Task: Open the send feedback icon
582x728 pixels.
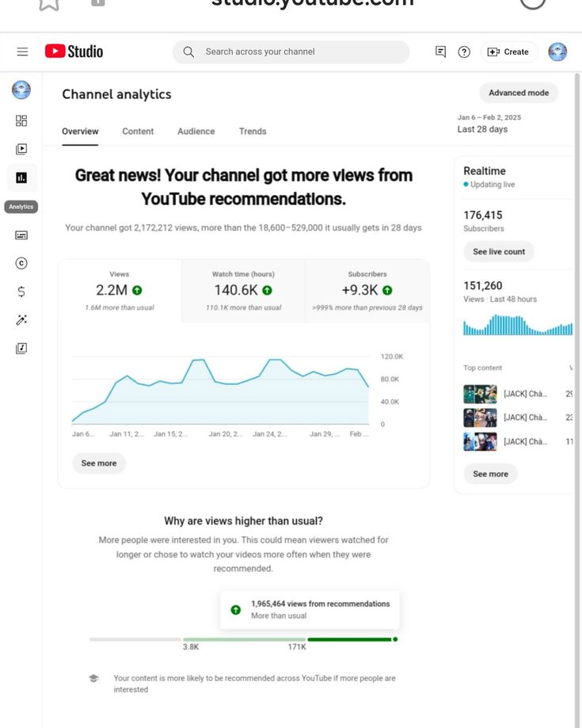Action: pyautogui.click(x=441, y=51)
